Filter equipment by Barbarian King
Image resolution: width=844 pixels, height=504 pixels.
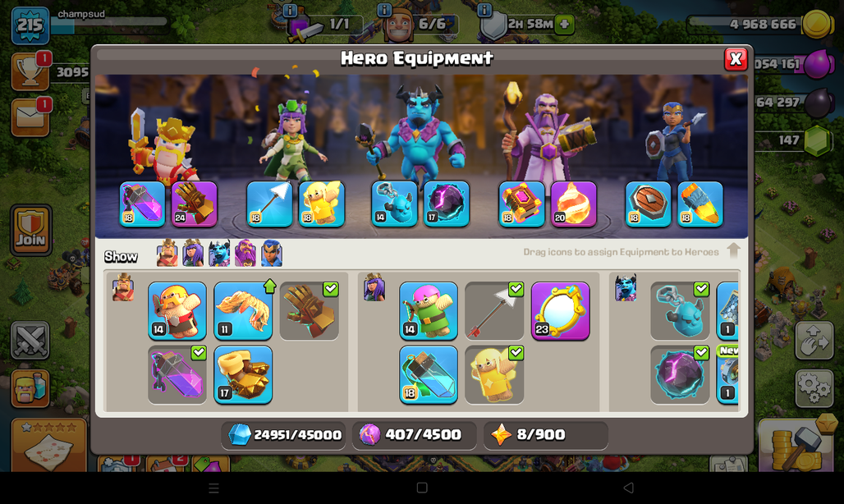tap(167, 254)
